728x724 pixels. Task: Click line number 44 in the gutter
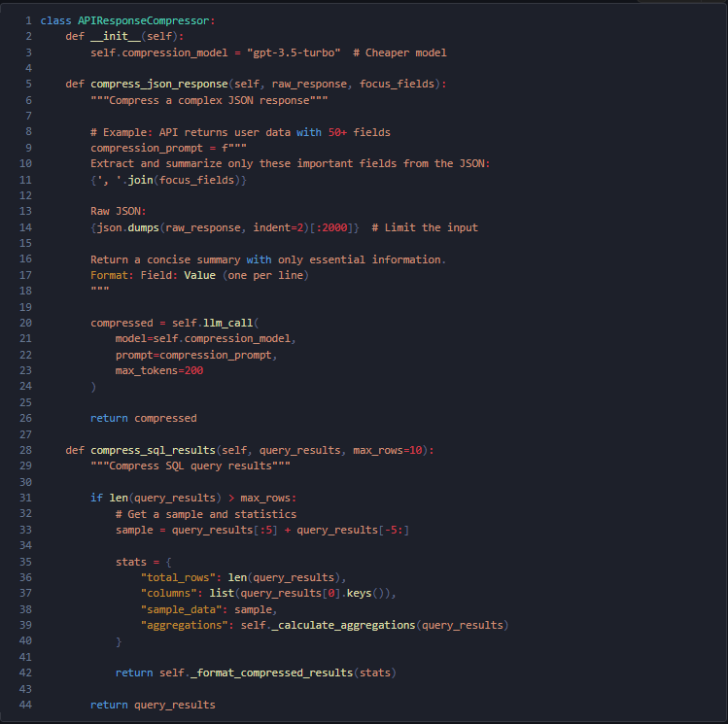[25, 705]
